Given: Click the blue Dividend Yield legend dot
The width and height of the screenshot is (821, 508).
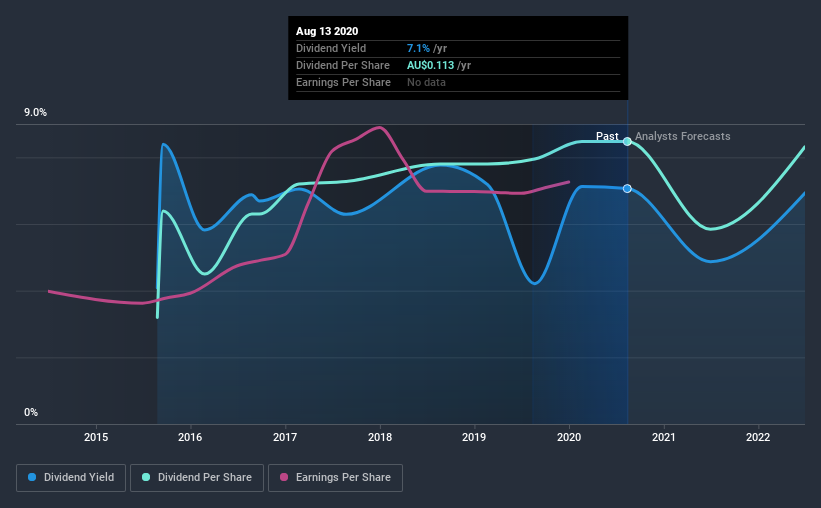Looking at the screenshot, I should (32, 477).
